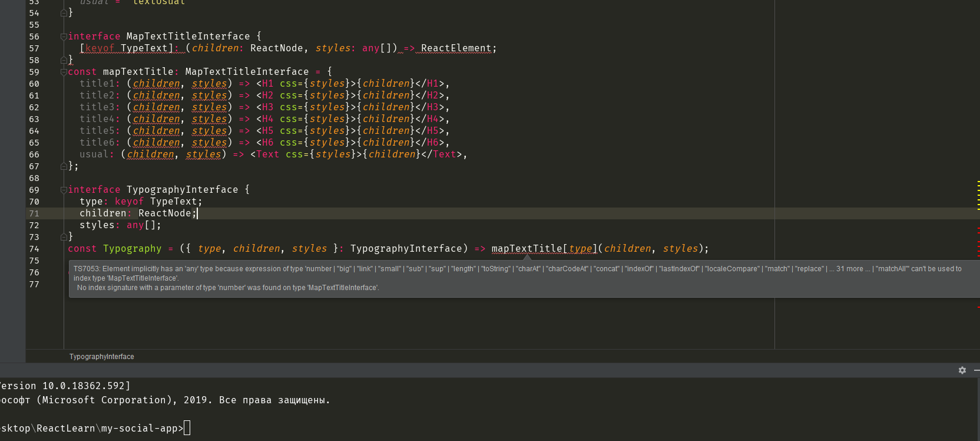Click fold end marker on line 54
The width and height of the screenshot is (980, 441).
click(x=64, y=13)
